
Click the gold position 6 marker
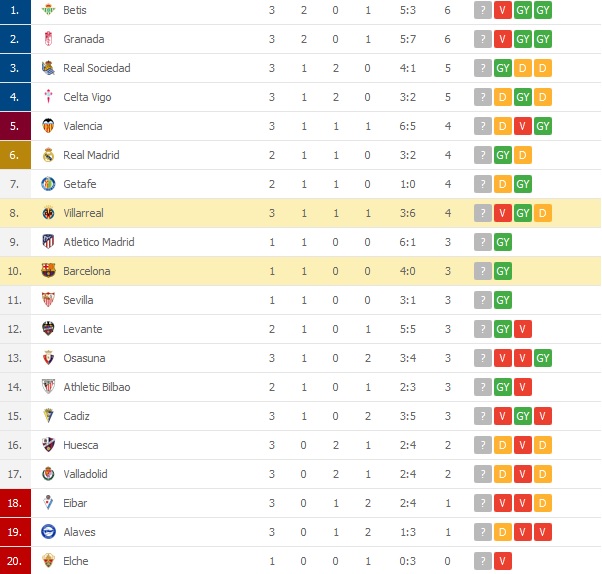tap(15, 155)
